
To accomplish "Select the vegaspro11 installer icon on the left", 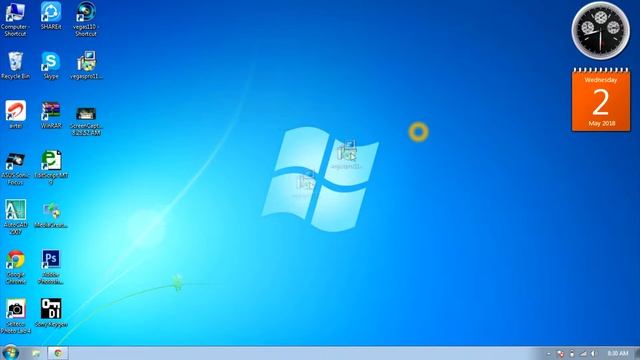I will tap(86, 65).
